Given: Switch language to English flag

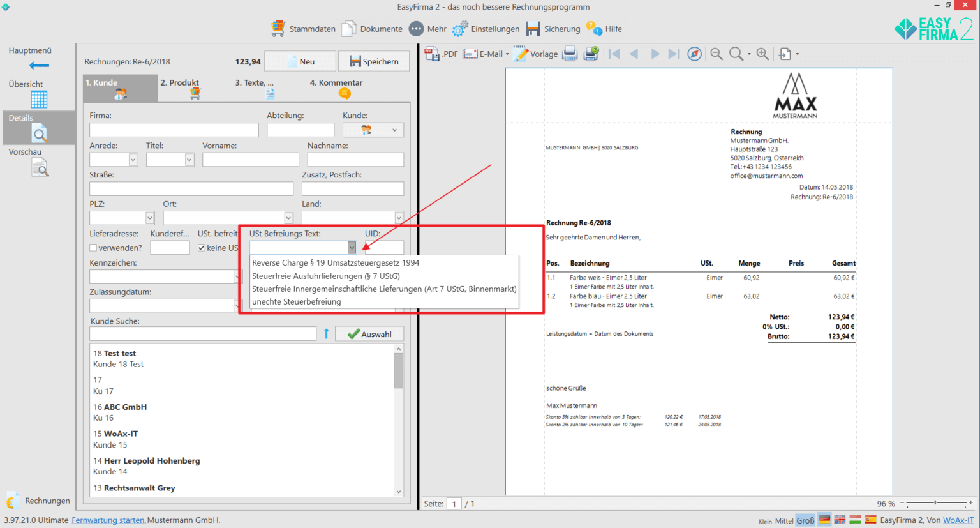Looking at the screenshot, I should [x=840, y=520].
